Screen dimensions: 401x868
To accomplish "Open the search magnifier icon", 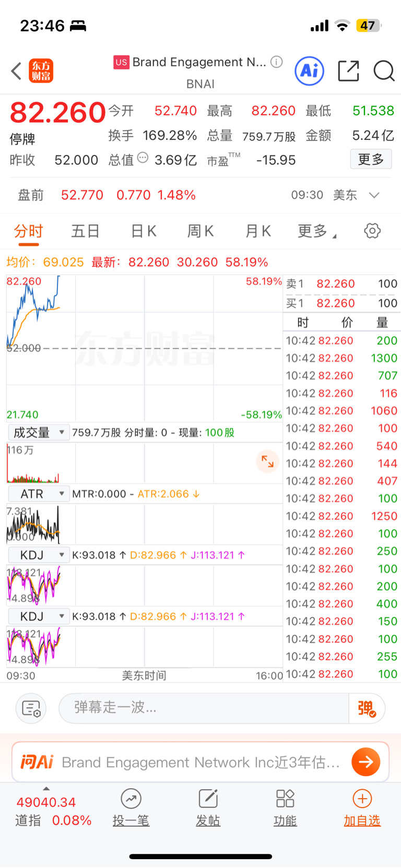I will point(384,71).
